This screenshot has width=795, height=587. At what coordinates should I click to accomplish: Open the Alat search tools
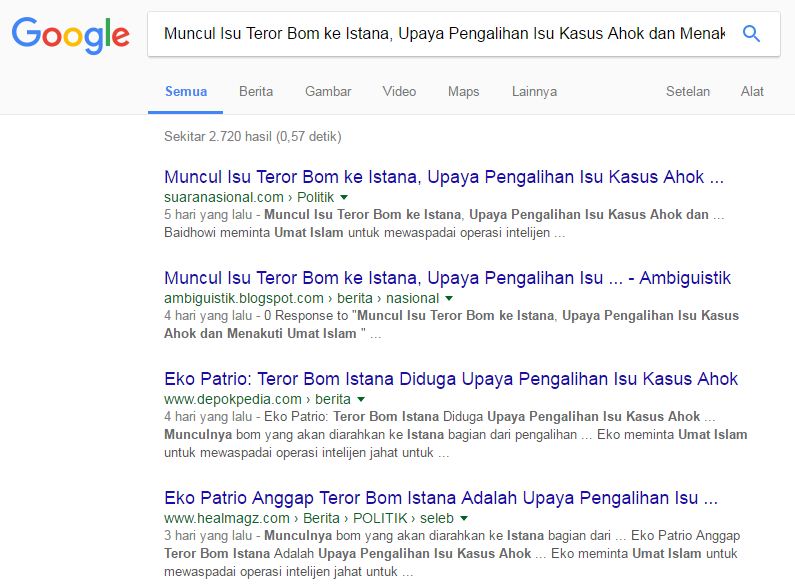click(752, 92)
